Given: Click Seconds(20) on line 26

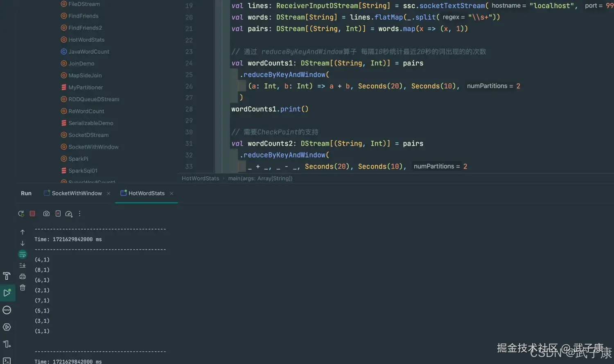Looking at the screenshot, I should 380,86.
